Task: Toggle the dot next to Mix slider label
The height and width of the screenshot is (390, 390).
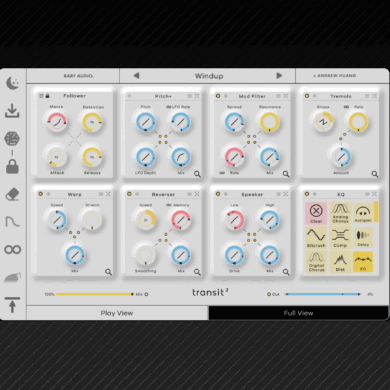Action: coord(146,294)
